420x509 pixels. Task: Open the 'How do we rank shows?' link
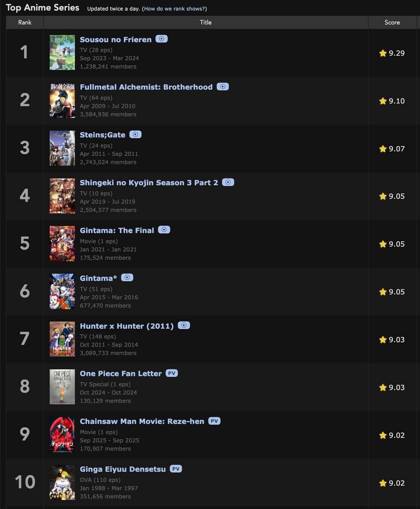pyautogui.click(x=174, y=9)
